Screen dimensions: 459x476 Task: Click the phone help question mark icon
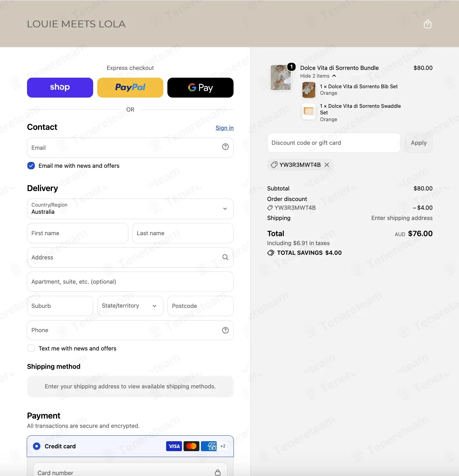tap(225, 330)
